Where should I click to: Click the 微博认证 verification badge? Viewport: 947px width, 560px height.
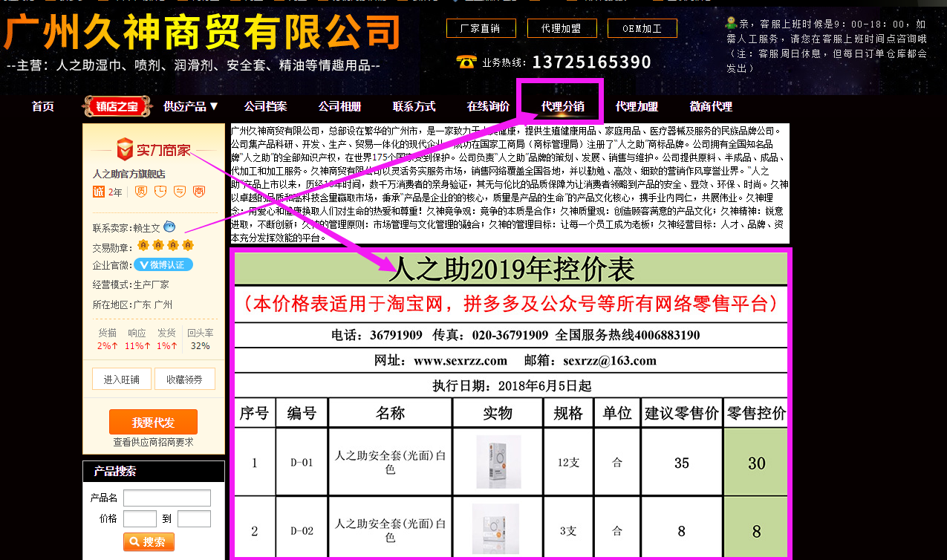click(x=163, y=264)
